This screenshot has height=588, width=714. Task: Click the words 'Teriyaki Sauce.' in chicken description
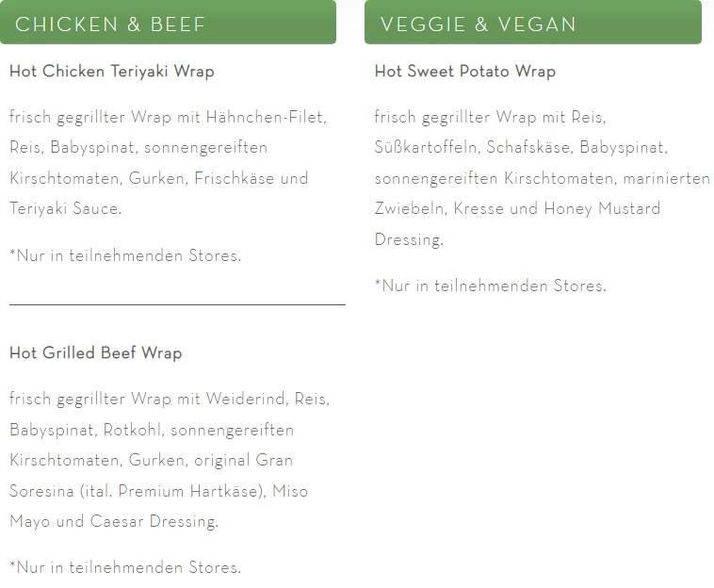(66, 208)
